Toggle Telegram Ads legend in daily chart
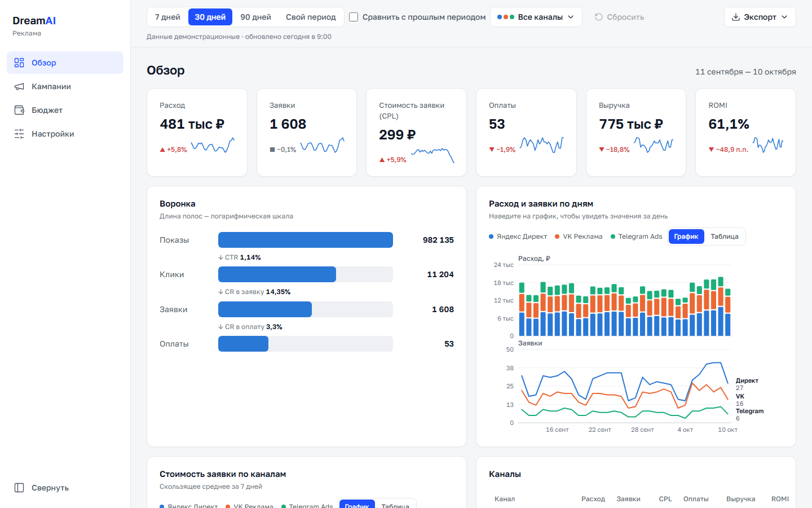Viewport: 812px width, 508px height. [637, 237]
